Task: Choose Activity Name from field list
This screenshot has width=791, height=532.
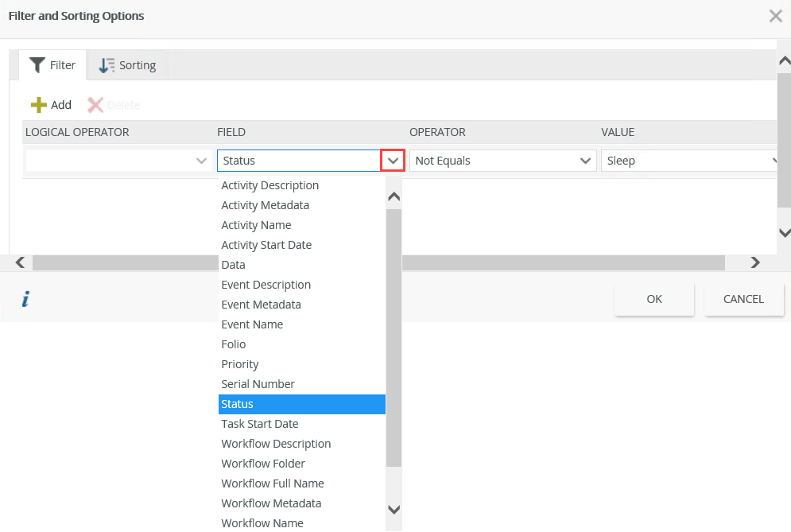Action: [x=256, y=225]
